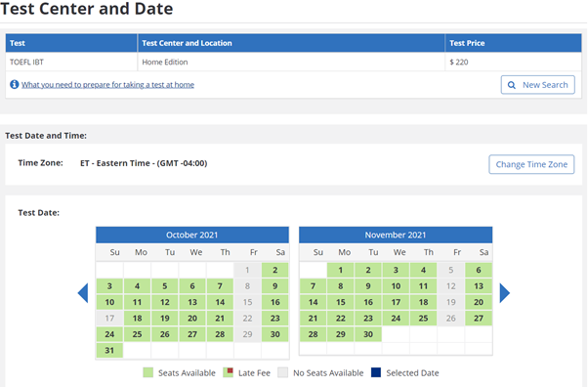Choose October 24 as test date
The image size is (588, 387).
pos(109,334)
